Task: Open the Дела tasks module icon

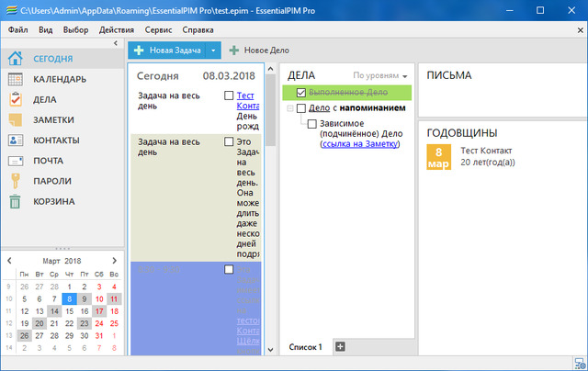Action: [x=16, y=99]
